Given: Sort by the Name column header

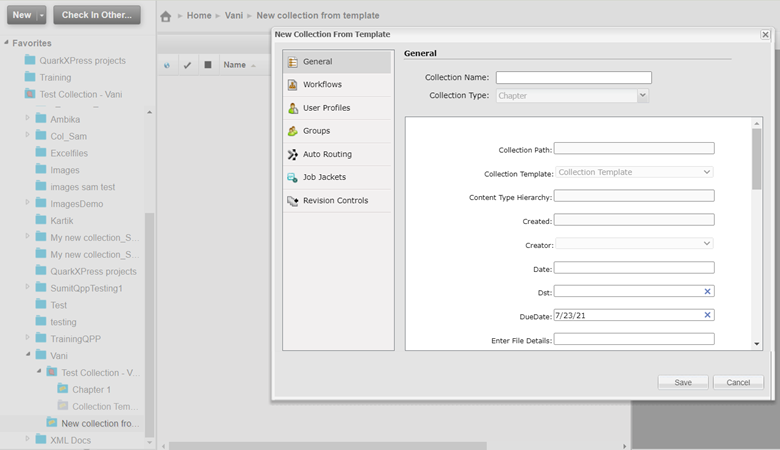Looking at the screenshot, I should point(234,65).
